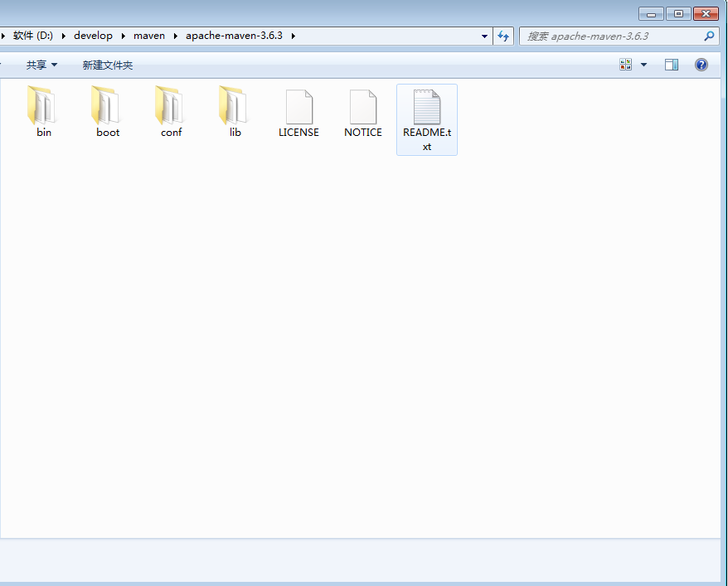728x586 pixels.
Task: Click apache-maven-3.6.3 breadcrumb segment
Action: (x=234, y=36)
